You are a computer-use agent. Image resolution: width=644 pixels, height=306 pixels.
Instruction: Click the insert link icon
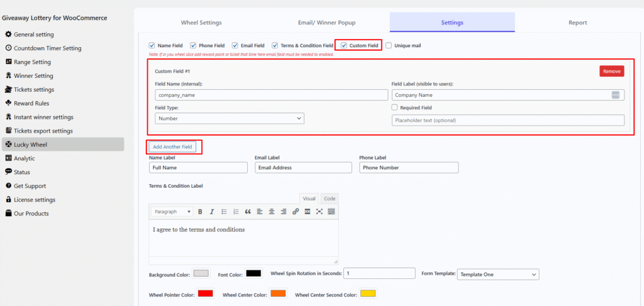[x=296, y=212]
